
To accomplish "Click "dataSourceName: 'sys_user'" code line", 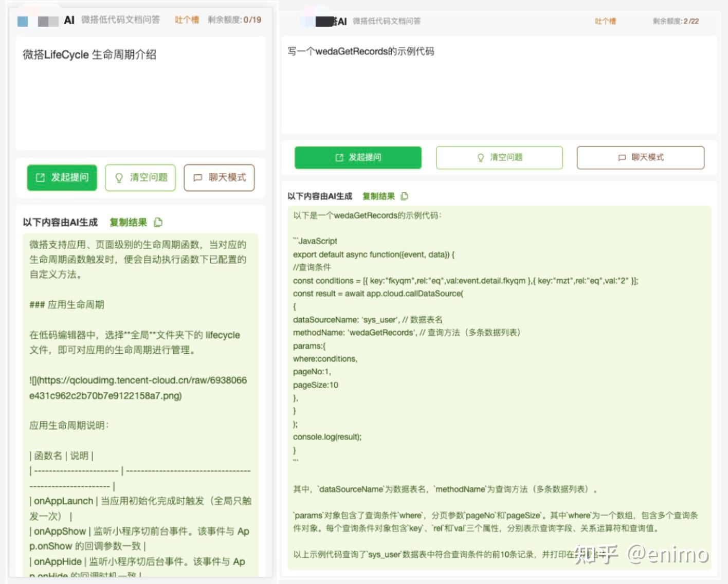I will (368, 320).
